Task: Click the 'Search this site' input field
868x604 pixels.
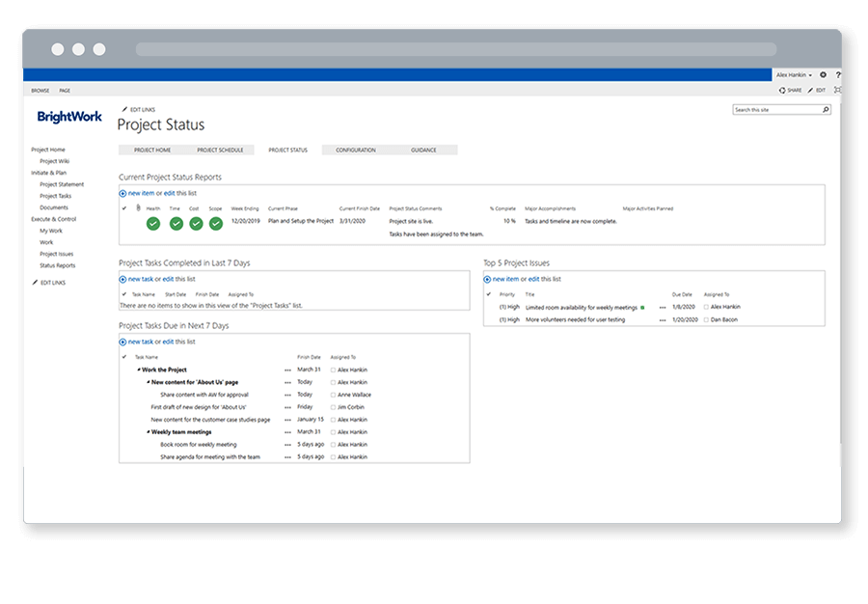Action: (776, 110)
